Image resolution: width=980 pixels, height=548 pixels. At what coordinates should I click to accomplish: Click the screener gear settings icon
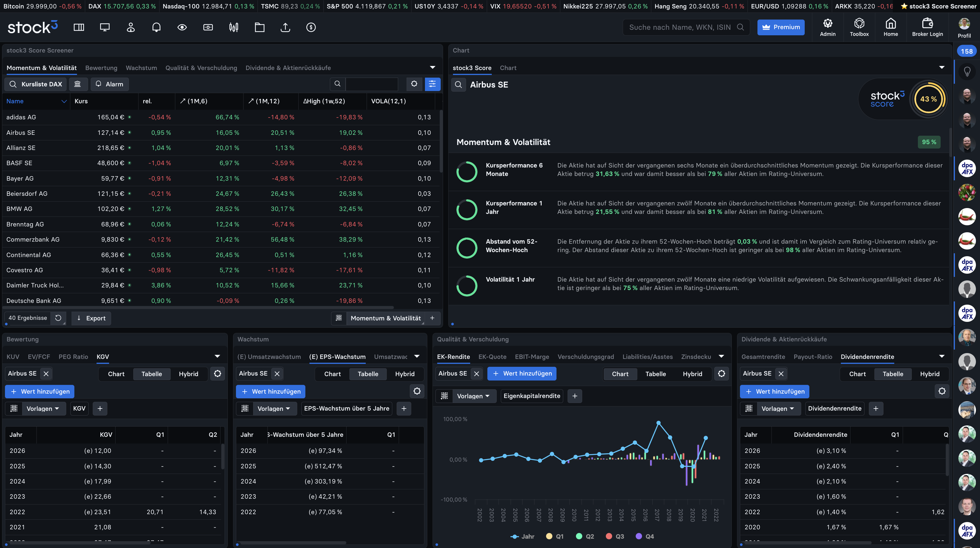414,84
